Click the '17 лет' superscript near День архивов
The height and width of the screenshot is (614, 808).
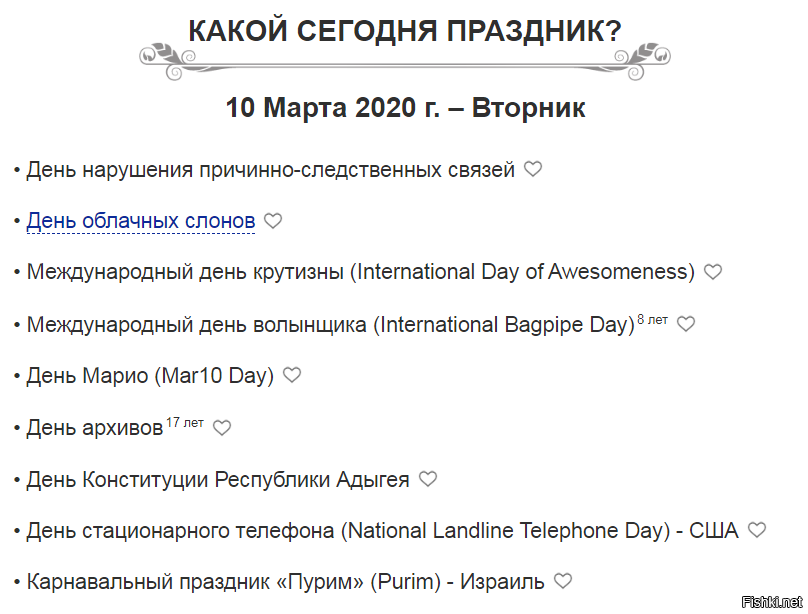[x=185, y=423]
